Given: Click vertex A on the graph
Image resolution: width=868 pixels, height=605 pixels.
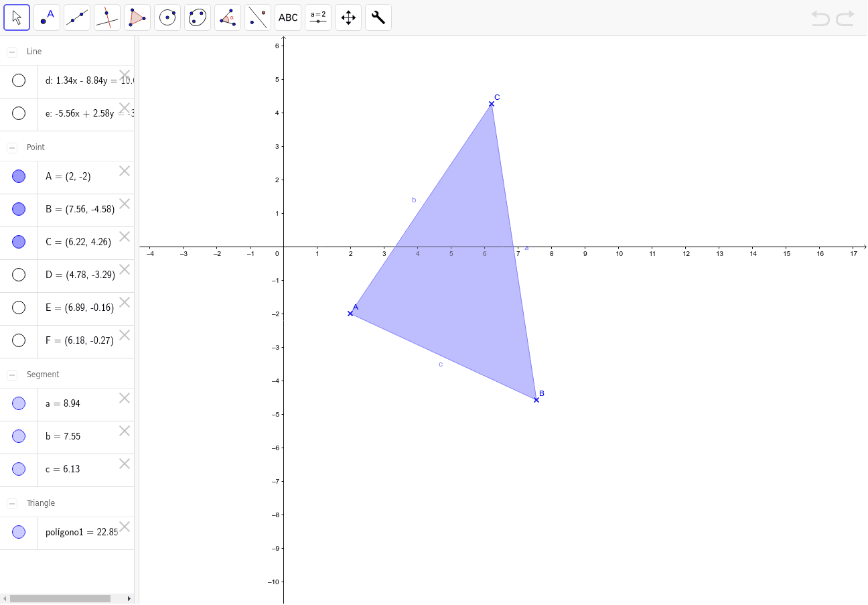Looking at the screenshot, I should coord(350,314).
